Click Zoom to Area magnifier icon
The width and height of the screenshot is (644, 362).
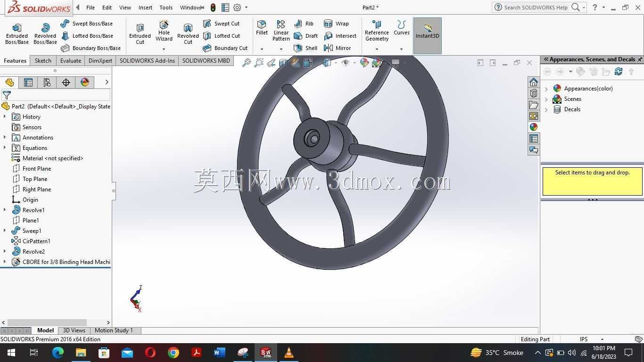[x=258, y=63]
